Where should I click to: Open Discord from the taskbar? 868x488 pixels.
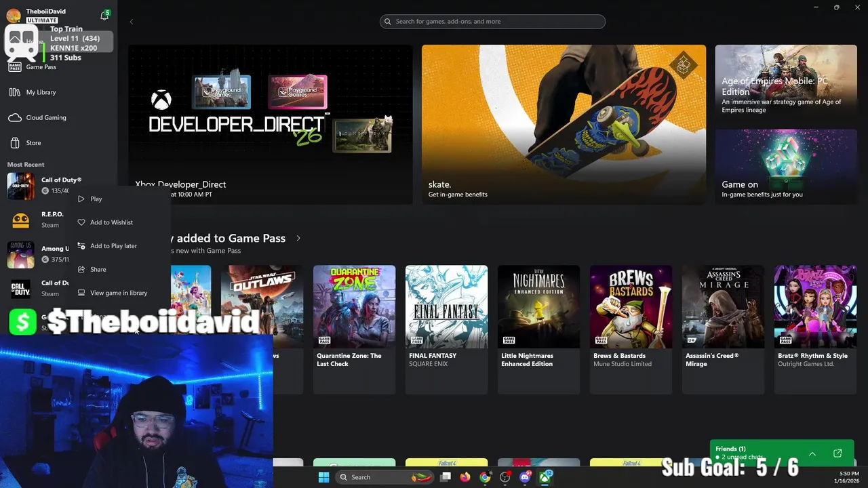(x=525, y=477)
